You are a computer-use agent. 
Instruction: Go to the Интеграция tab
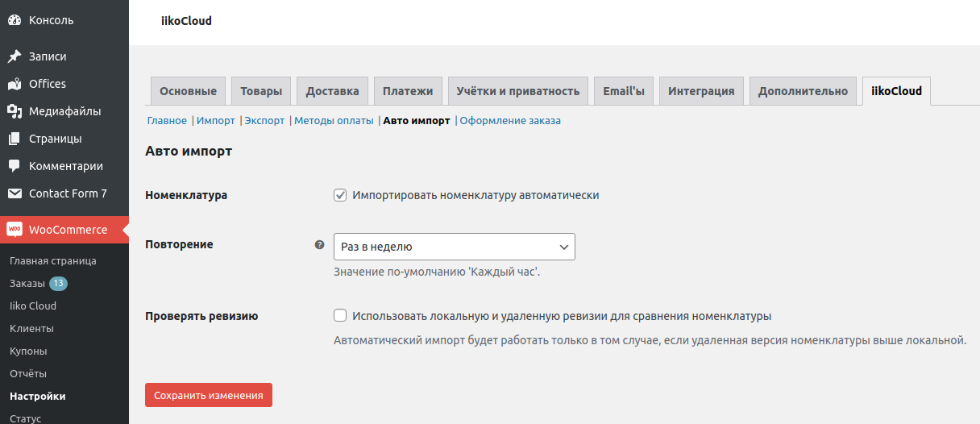coord(701,91)
